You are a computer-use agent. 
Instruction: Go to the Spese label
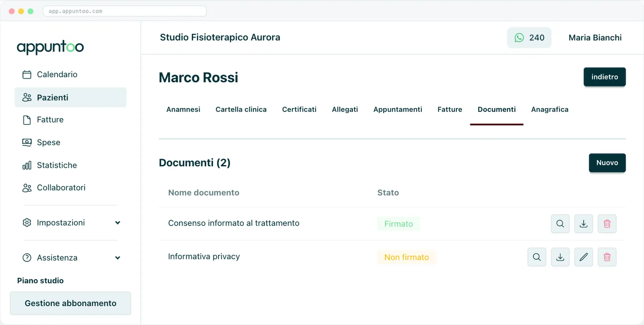[49, 143]
